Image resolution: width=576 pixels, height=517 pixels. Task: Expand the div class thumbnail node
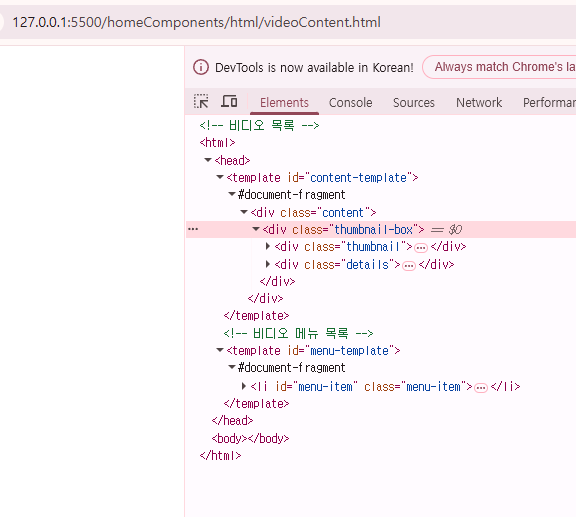tap(268, 246)
